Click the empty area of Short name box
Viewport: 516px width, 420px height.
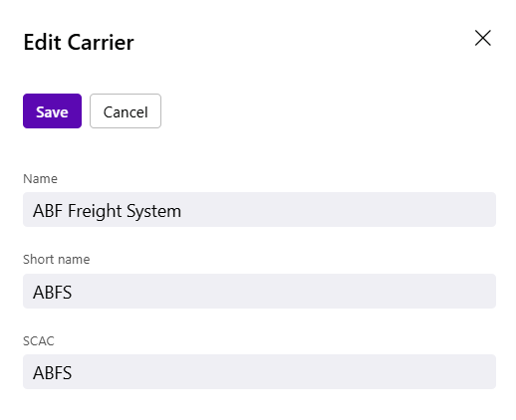[282, 291]
